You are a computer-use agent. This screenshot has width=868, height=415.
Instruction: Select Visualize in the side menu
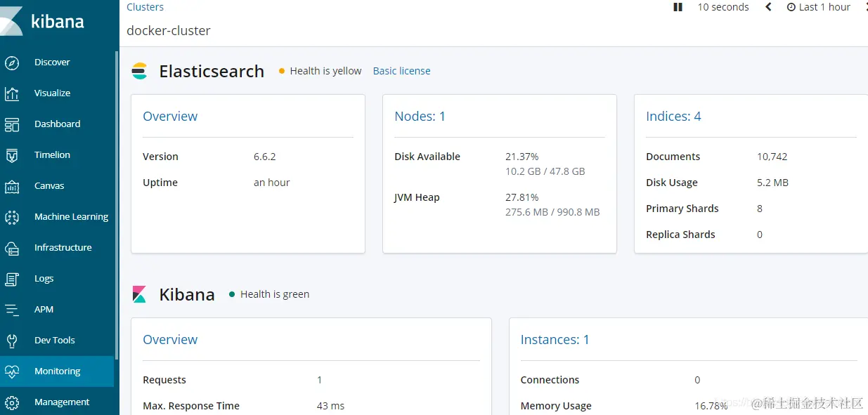pos(53,93)
